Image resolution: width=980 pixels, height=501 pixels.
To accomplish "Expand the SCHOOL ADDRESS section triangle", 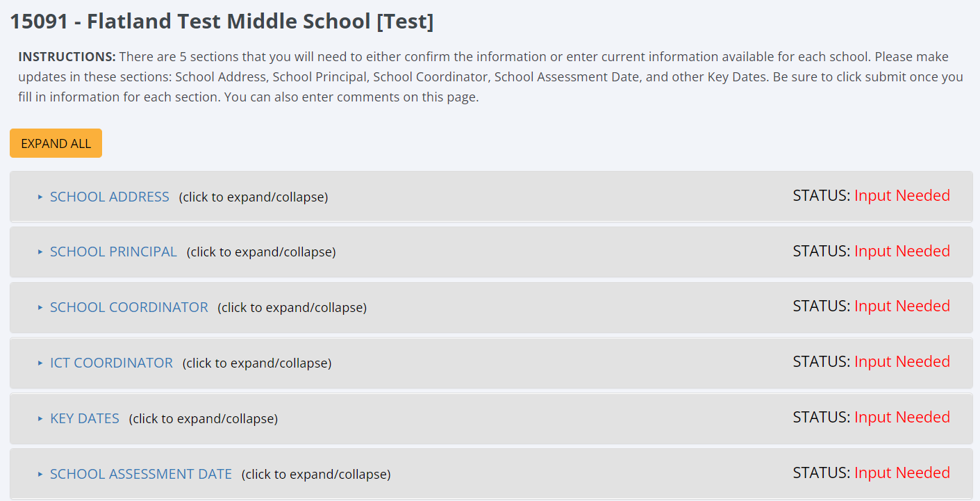I will [x=40, y=197].
